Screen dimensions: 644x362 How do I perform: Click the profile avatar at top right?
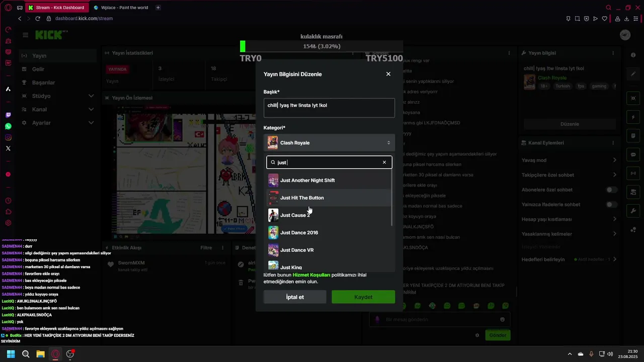click(625, 35)
